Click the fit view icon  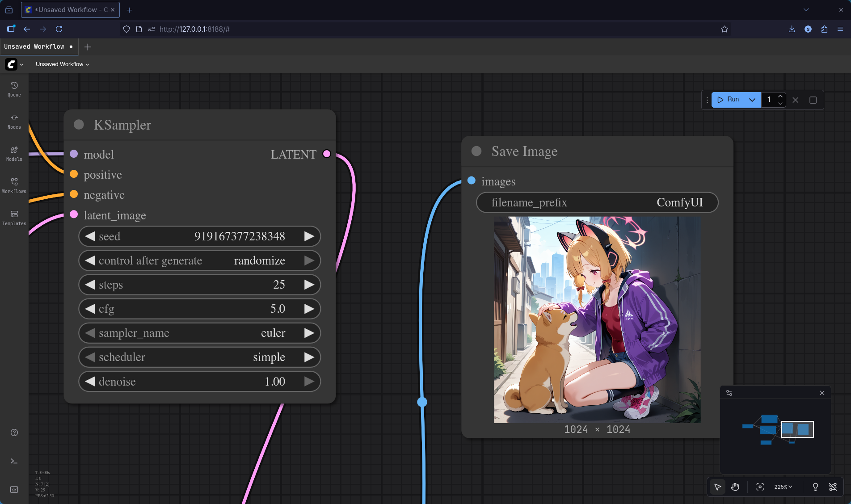[760, 487]
